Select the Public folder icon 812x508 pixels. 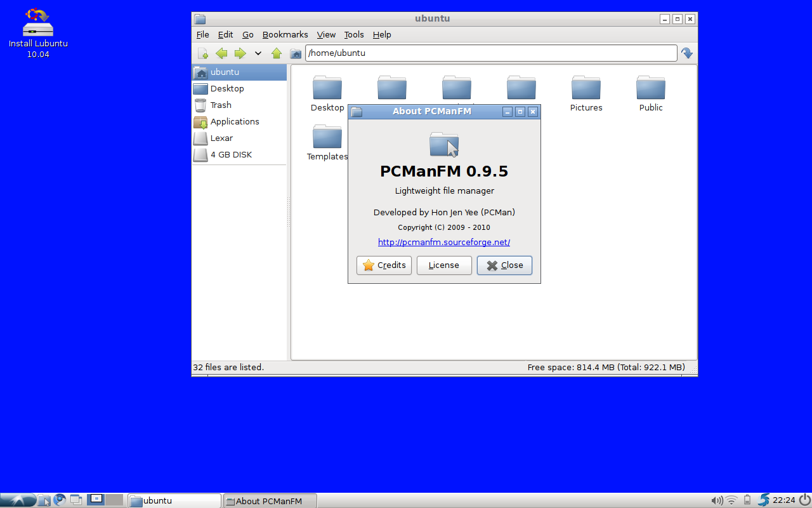[651, 88]
